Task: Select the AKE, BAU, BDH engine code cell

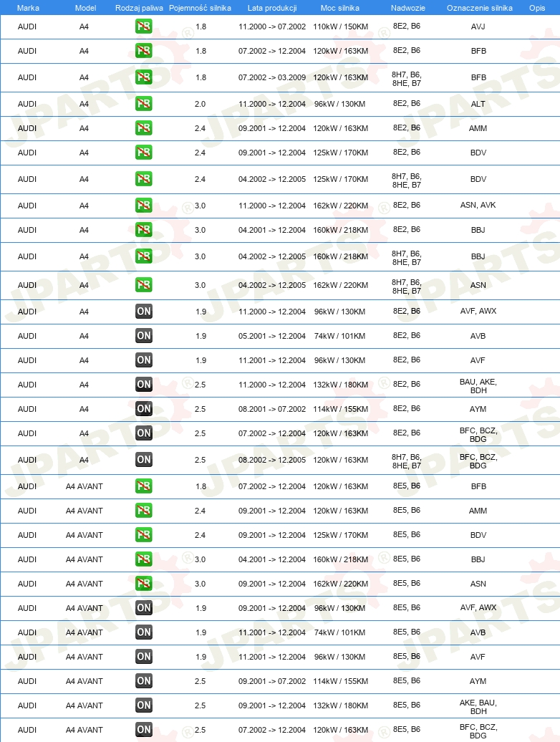Action: point(478,706)
